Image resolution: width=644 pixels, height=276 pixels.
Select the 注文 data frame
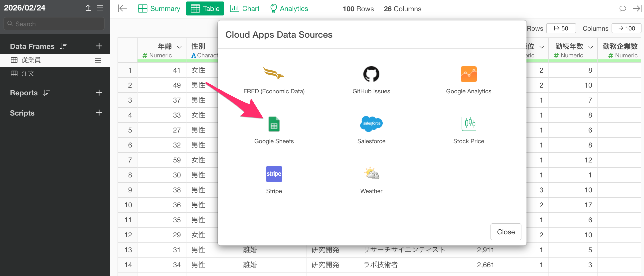[x=28, y=74]
